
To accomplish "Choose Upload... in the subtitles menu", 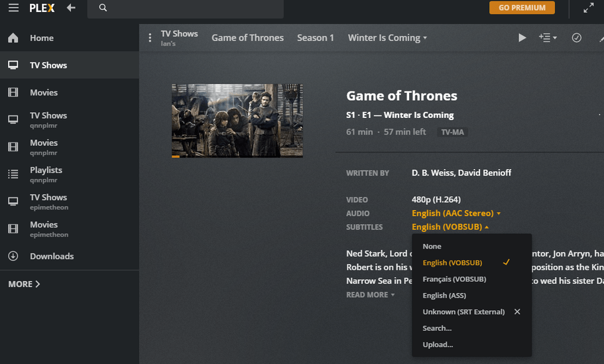I will click(x=472, y=345).
